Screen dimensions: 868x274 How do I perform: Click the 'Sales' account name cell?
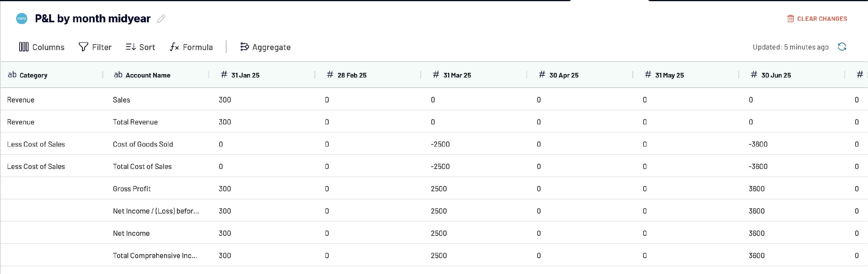click(122, 100)
